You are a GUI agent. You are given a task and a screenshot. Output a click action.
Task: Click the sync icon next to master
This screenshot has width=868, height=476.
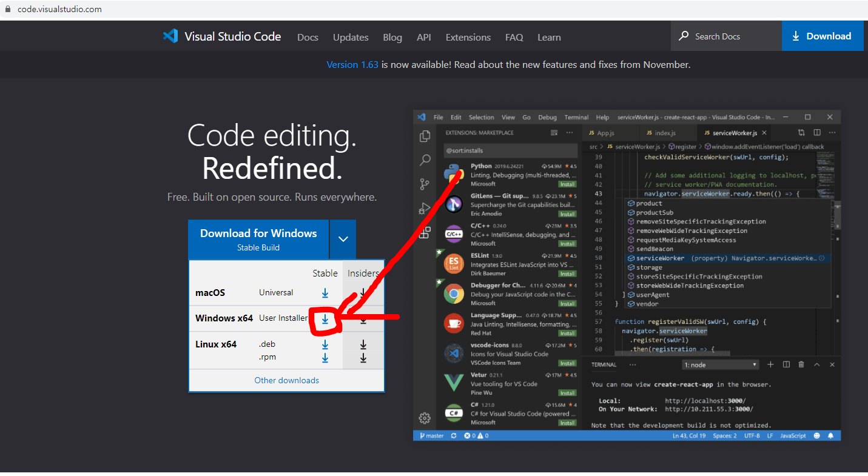[x=454, y=435]
